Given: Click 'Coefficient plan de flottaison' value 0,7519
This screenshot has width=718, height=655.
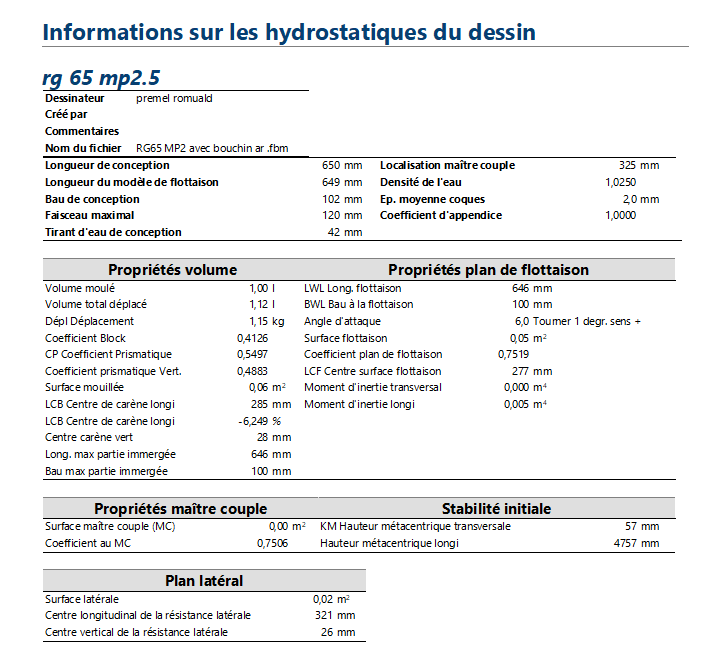Looking at the screenshot, I should tap(513, 355).
